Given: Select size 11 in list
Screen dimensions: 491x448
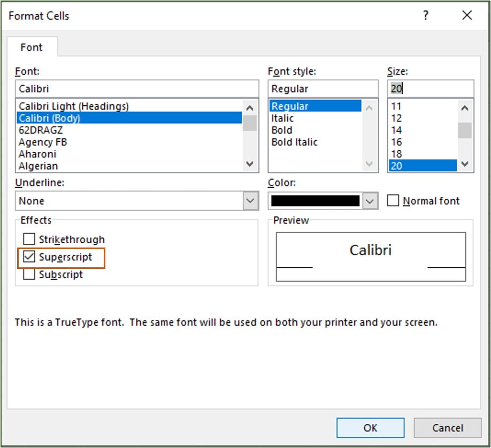Looking at the screenshot, I should coord(423,106).
